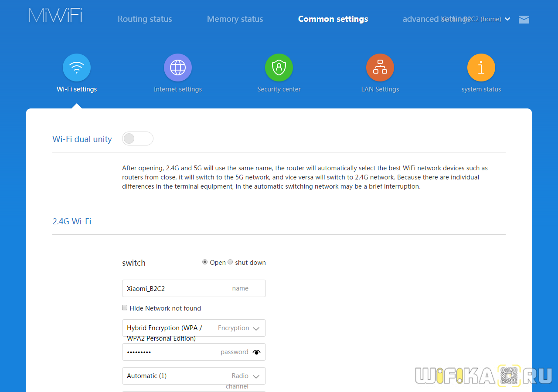The image size is (558, 392).
Task: Click the LAN Settings label
Action: 380,89
